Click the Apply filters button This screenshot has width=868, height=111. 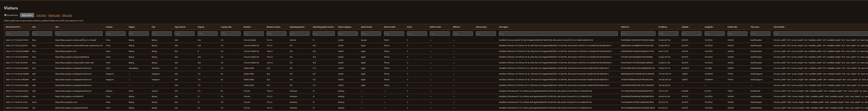point(27,15)
